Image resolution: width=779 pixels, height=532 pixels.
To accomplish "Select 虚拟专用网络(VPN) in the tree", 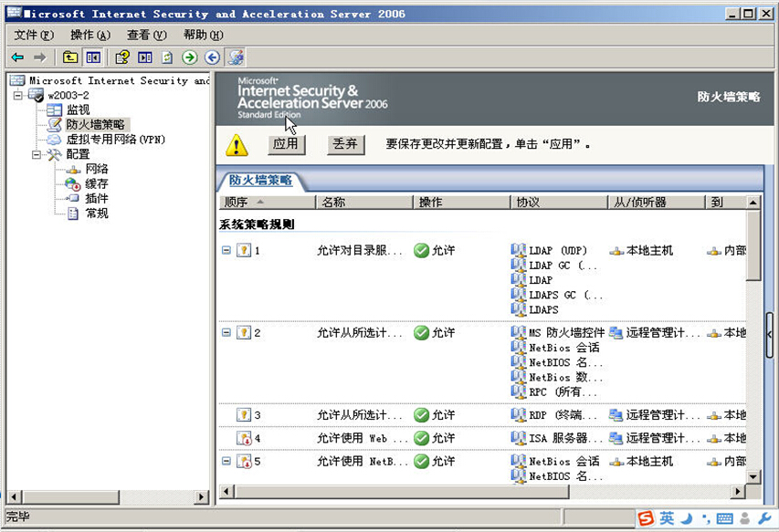I will [115, 140].
